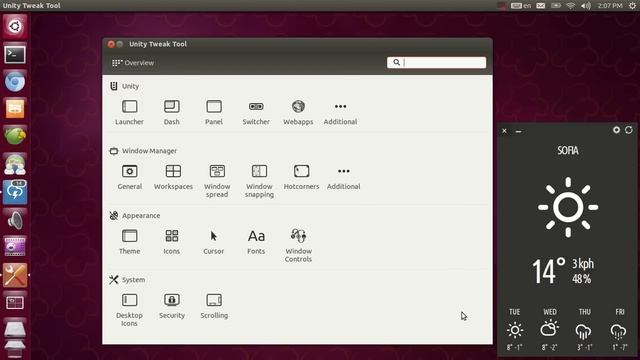Open the Window snapping settings
Viewport: 640px width, 360px height.
pos(259,181)
